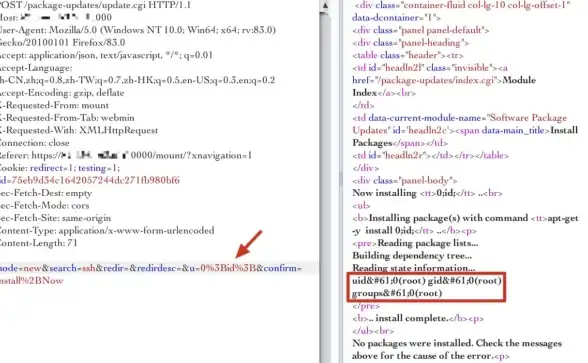Click the Referer header line
588x363 pixels.
pyautogui.click(x=126, y=155)
